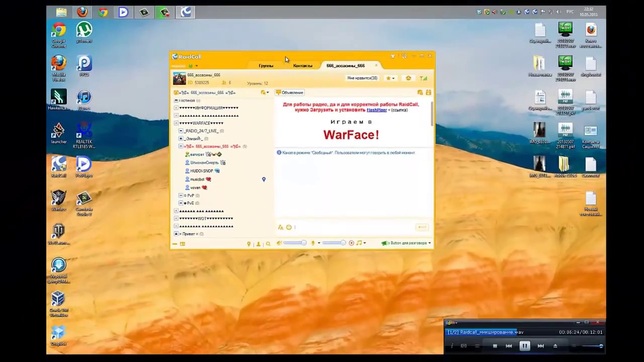Send the message with the enter-arrow button
The height and width of the screenshot is (362, 644).
pos(422,227)
